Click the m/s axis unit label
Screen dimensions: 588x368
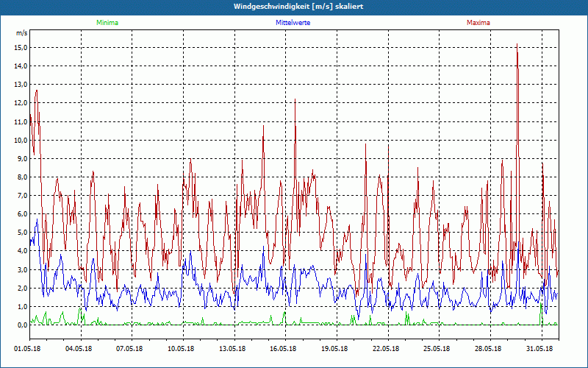[x=22, y=33]
